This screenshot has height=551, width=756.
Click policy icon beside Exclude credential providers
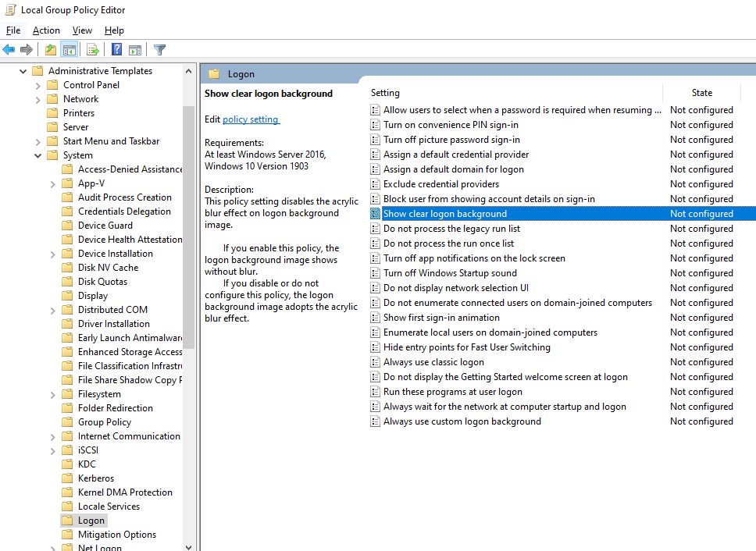tap(375, 184)
